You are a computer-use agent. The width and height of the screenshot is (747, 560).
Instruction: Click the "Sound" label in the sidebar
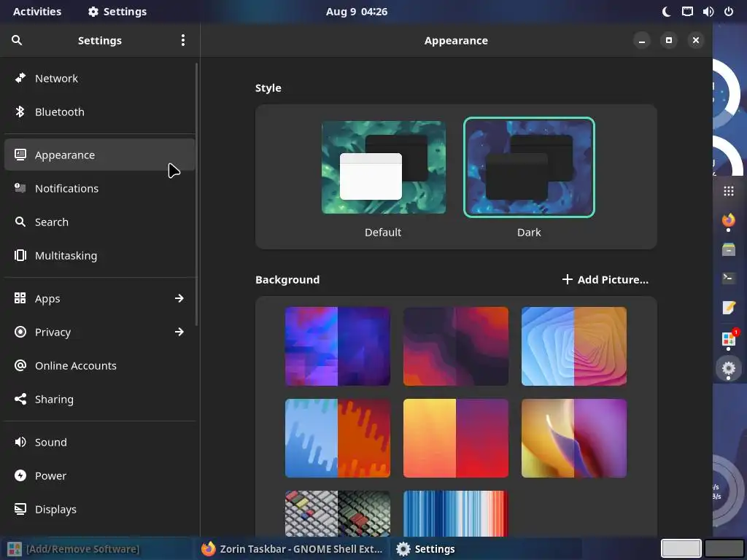tap(51, 442)
